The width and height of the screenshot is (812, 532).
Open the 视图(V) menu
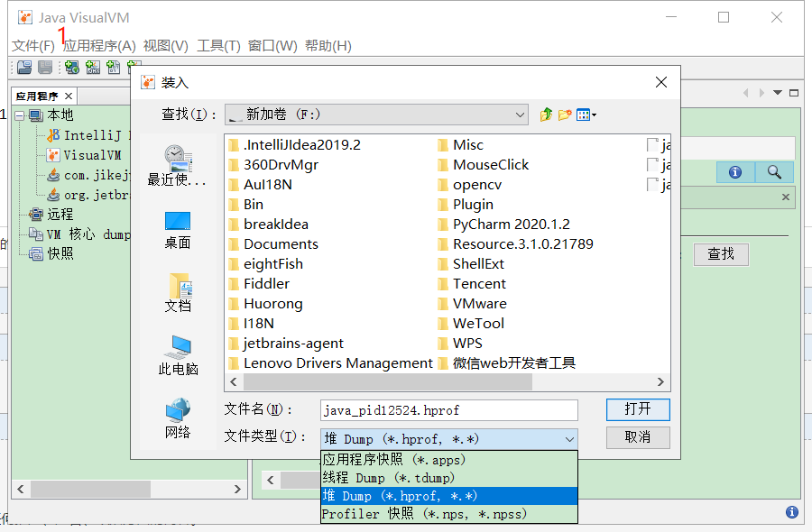166,46
